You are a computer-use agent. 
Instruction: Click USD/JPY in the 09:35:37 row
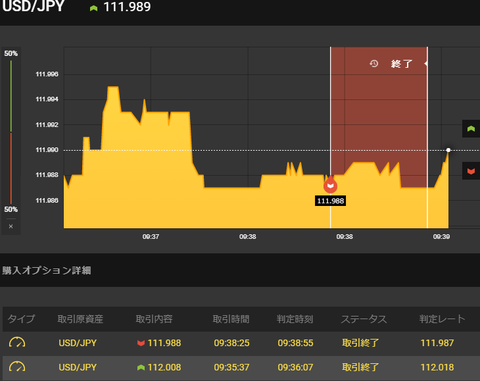point(78,367)
